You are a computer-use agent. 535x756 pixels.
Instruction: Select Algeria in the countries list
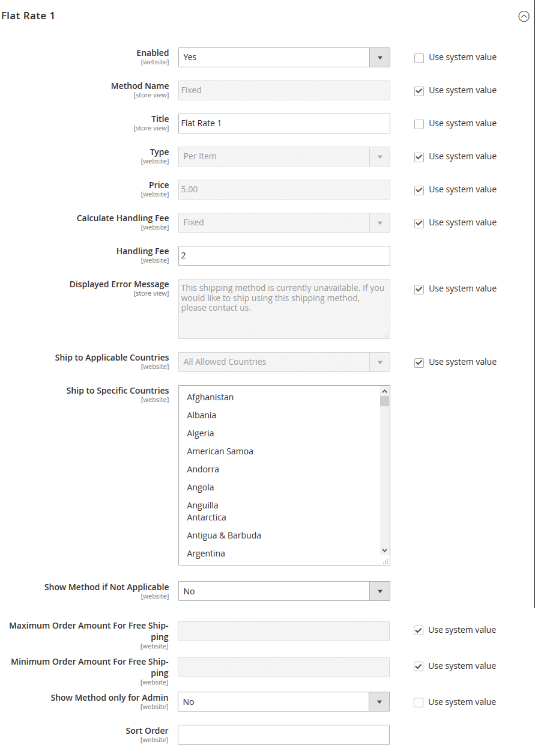tap(201, 433)
